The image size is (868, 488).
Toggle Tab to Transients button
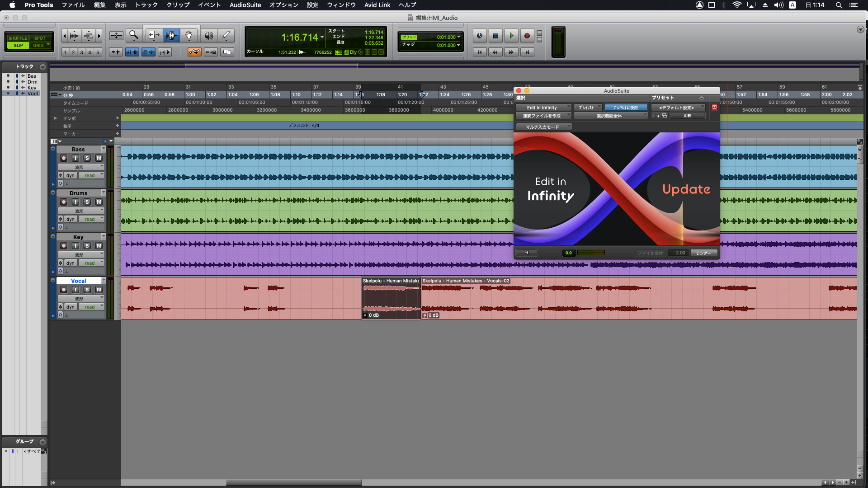click(x=116, y=52)
